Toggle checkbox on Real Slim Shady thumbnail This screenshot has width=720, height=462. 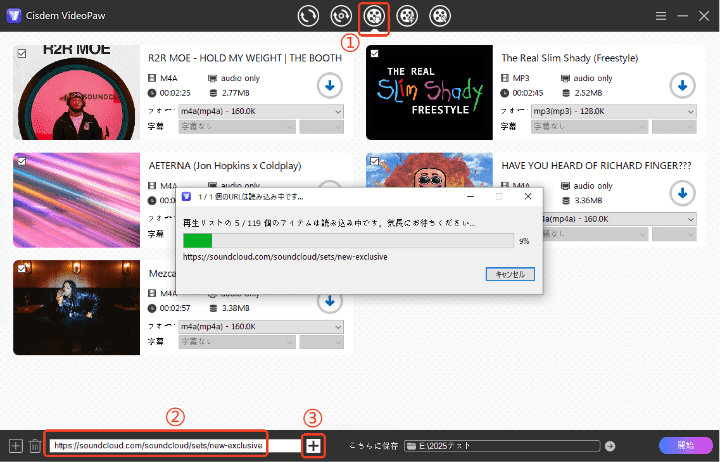coord(374,53)
